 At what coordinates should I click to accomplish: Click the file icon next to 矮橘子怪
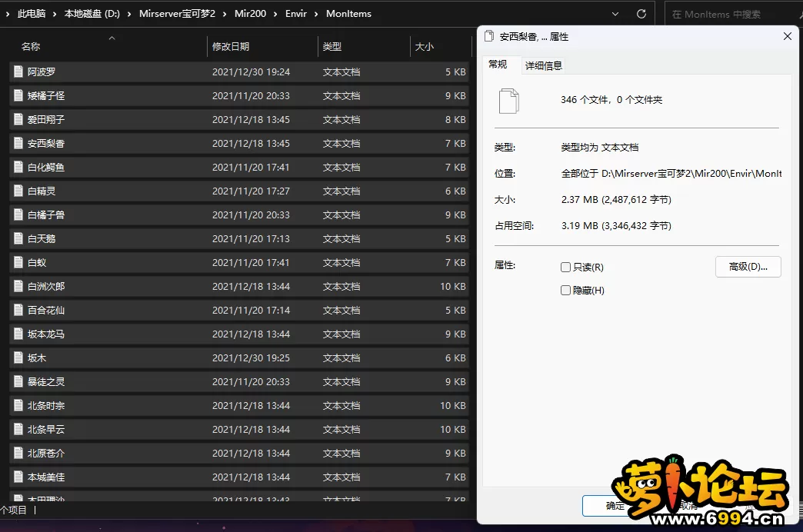click(18, 96)
